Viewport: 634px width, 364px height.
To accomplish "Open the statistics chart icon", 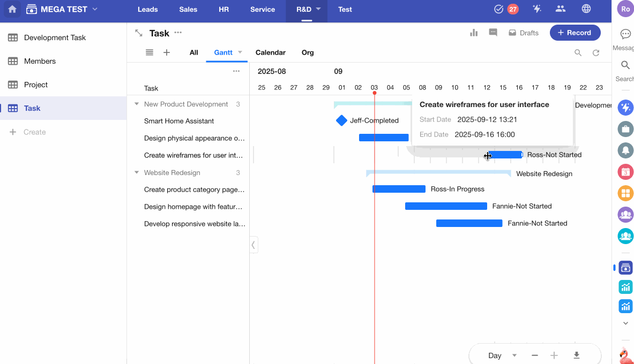I will pos(474,33).
